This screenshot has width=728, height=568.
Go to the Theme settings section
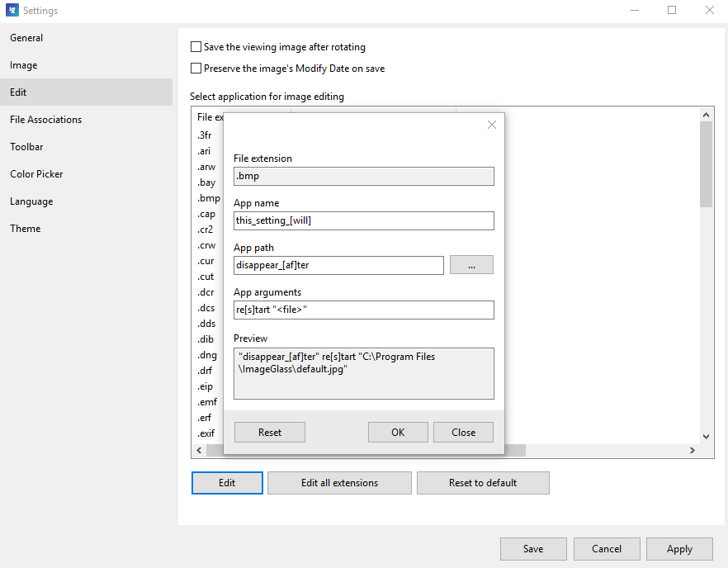(x=25, y=228)
